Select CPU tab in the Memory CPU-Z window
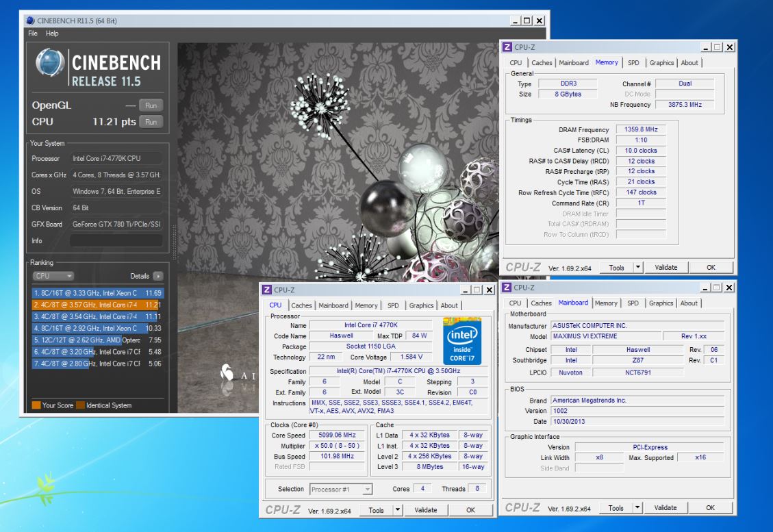Screen dimensions: 773x532 coord(516,62)
